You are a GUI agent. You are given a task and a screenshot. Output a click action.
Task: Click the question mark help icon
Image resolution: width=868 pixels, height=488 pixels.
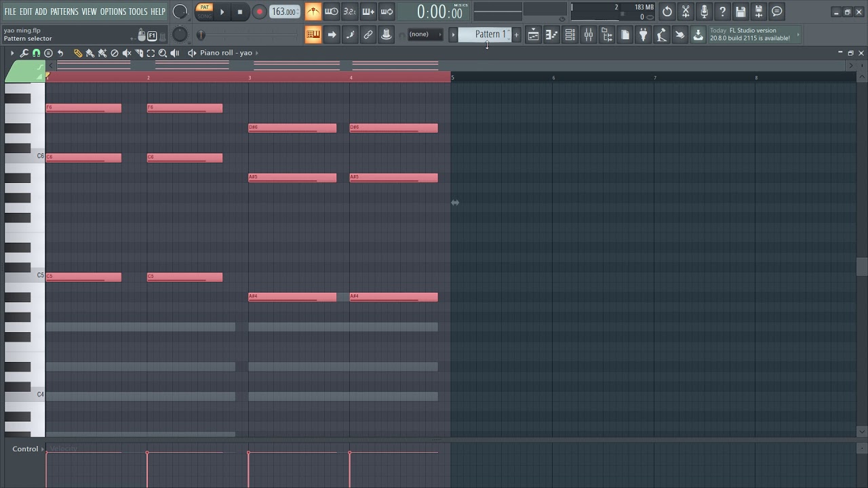[722, 12]
